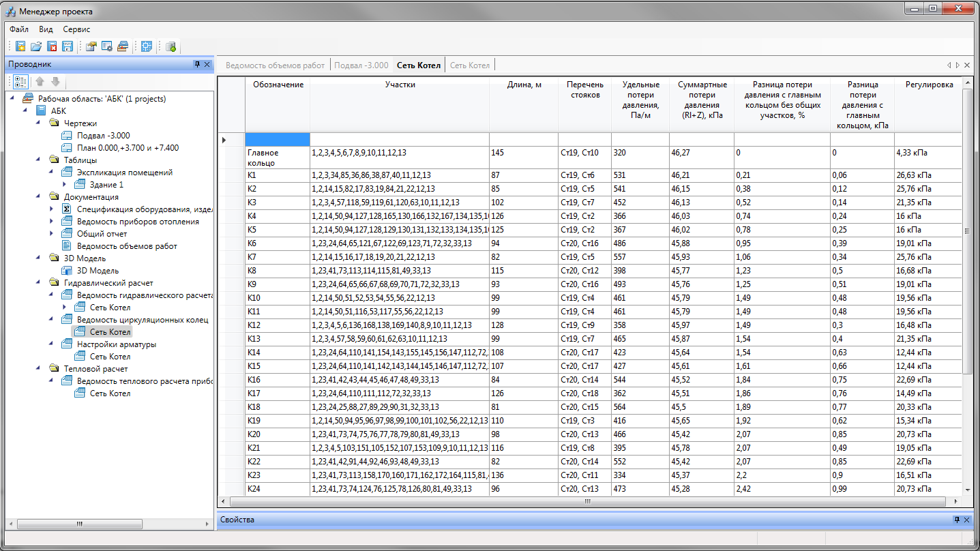
Task: Open window settings icon with gear
Action: pyautogui.click(x=106, y=46)
